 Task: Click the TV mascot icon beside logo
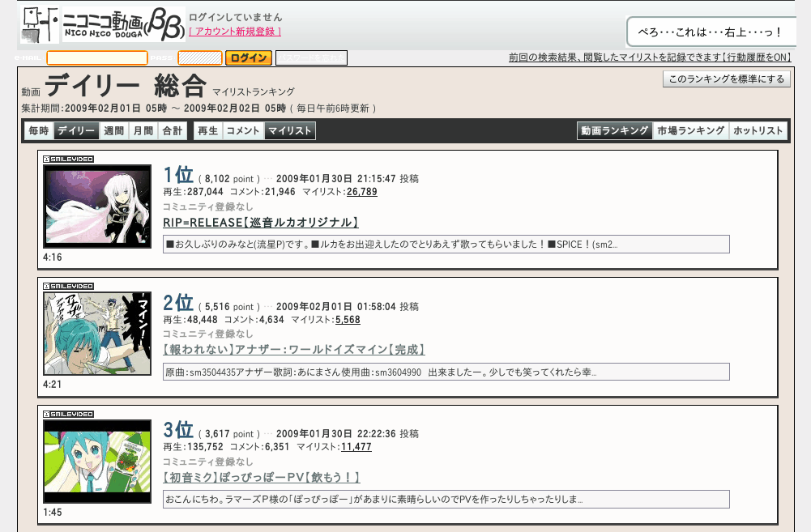40,25
